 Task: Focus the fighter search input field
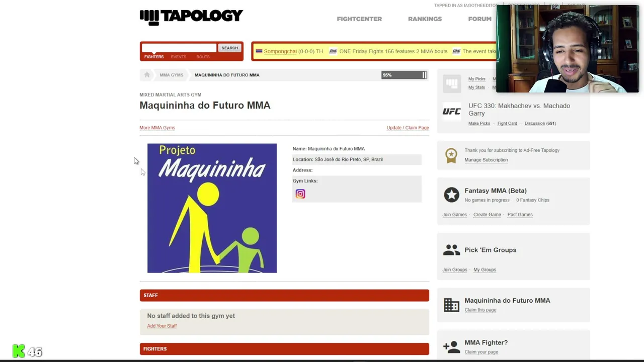click(179, 48)
